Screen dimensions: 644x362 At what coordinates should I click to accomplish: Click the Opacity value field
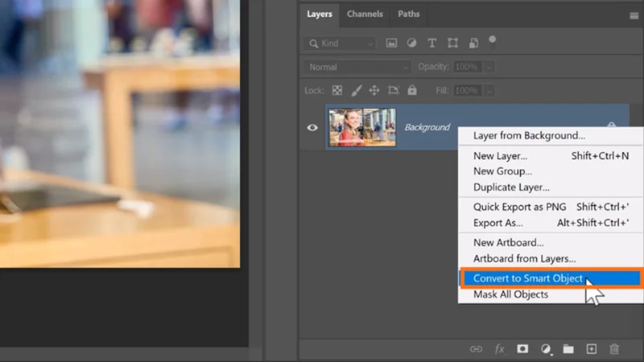[x=469, y=67]
